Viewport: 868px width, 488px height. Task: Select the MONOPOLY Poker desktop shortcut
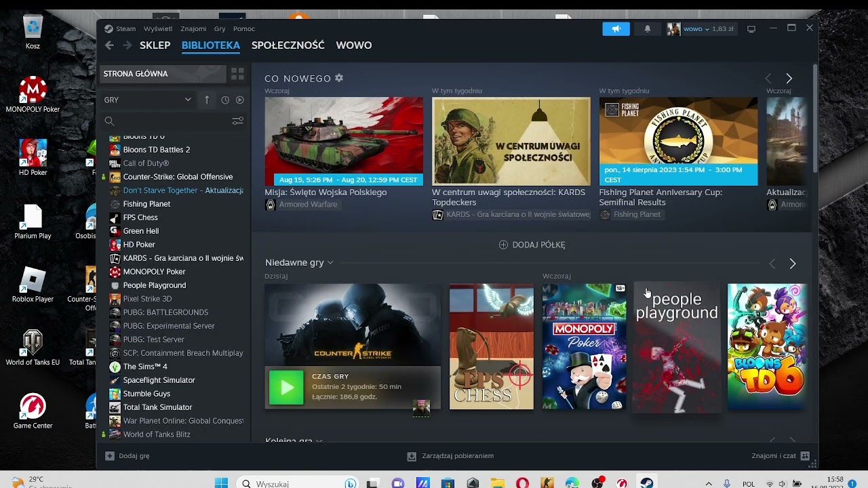(33, 95)
